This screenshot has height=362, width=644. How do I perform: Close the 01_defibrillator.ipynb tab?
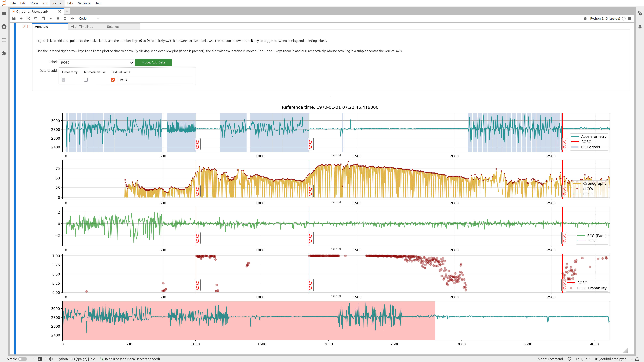59,11
